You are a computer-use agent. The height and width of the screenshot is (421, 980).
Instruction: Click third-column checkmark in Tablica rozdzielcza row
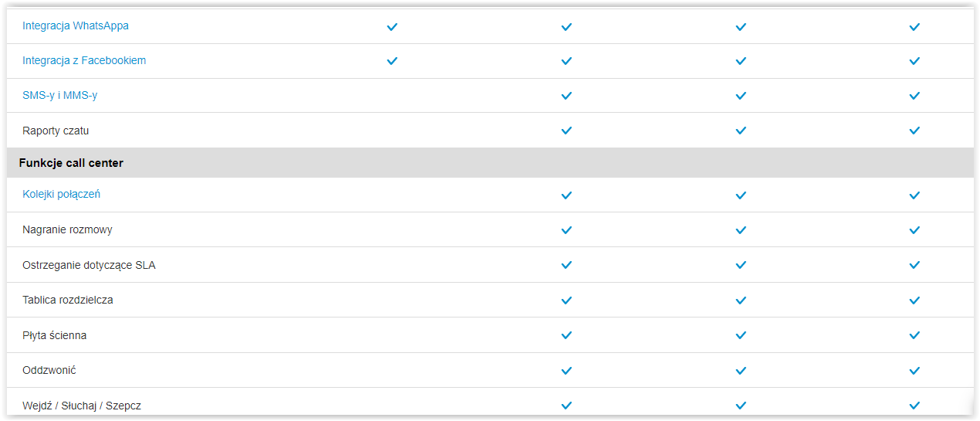[x=741, y=300]
